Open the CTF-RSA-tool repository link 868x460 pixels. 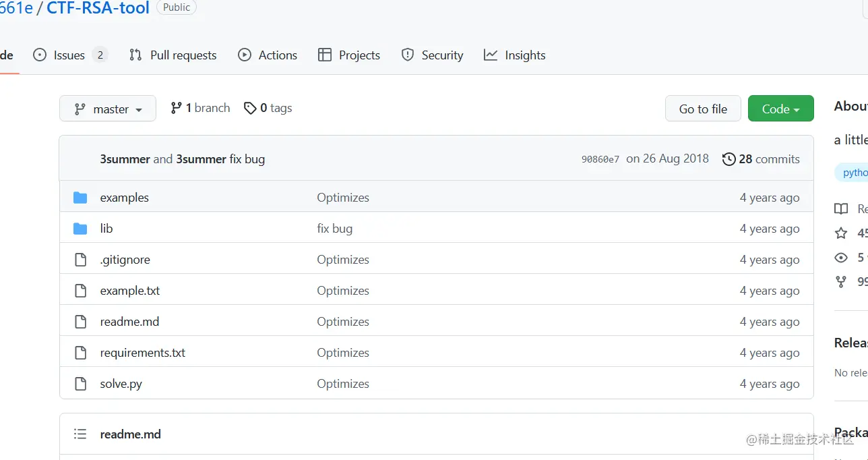point(98,8)
